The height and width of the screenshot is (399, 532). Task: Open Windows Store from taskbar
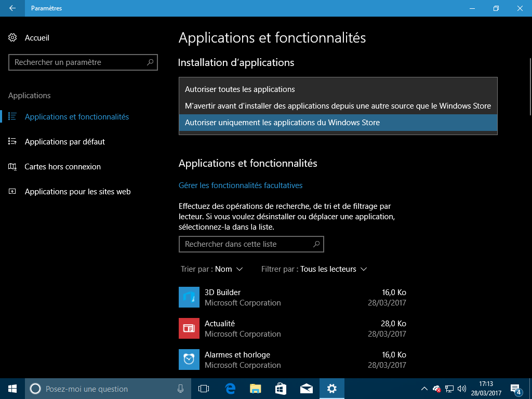(281, 389)
